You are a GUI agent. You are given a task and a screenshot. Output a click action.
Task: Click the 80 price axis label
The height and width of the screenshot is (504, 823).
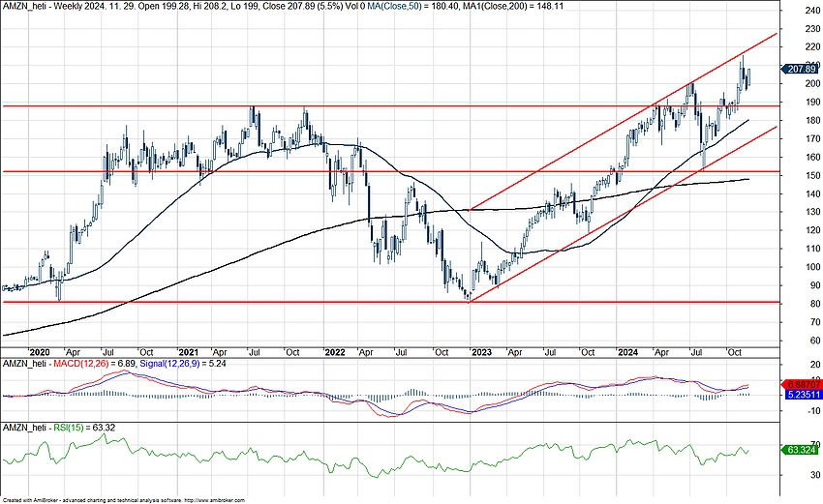[x=815, y=304]
